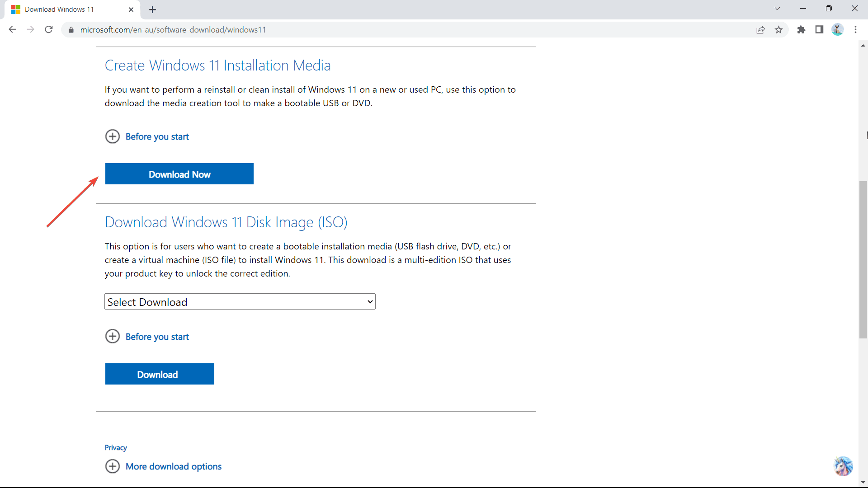The image size is (868, 488).
Task: Toggle the browser side panel icon
Action: pos(819,30)
